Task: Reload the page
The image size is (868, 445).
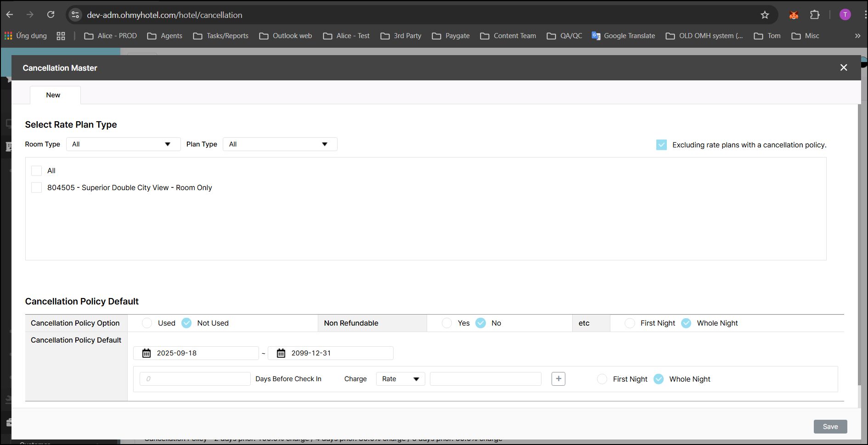Action: pos(51,15)
